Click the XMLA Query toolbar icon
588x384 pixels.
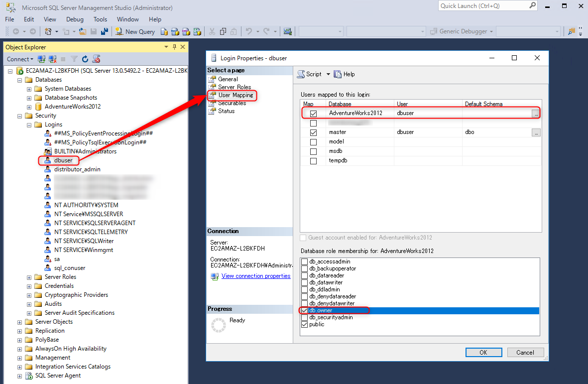[x=197, y=31]
